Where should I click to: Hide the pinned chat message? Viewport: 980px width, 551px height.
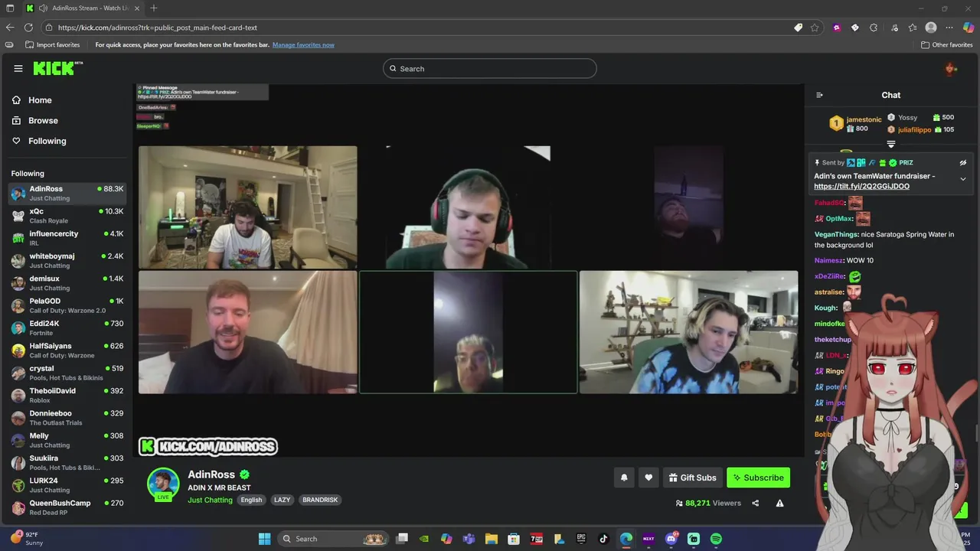point(963,162)
